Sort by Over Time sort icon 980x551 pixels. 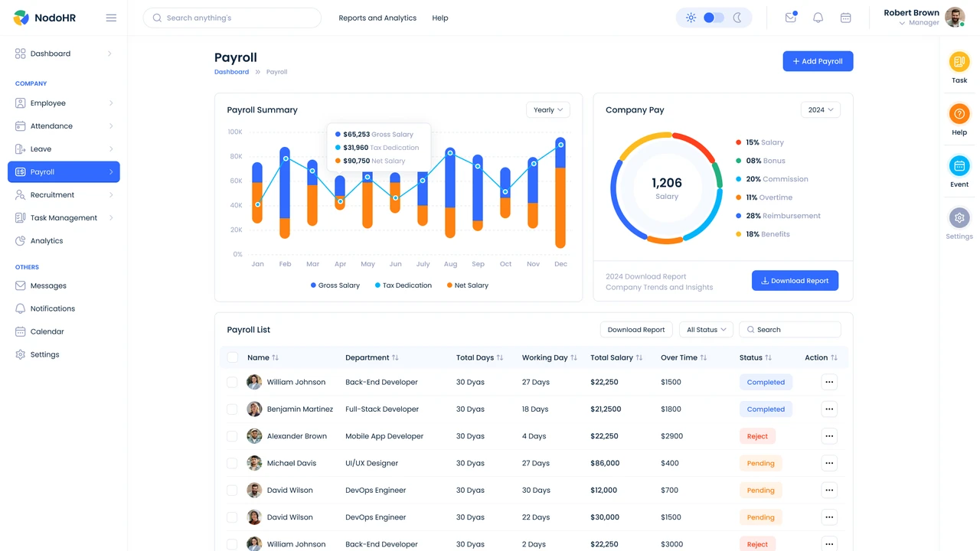pyautogui.click(x=704, y=357)
